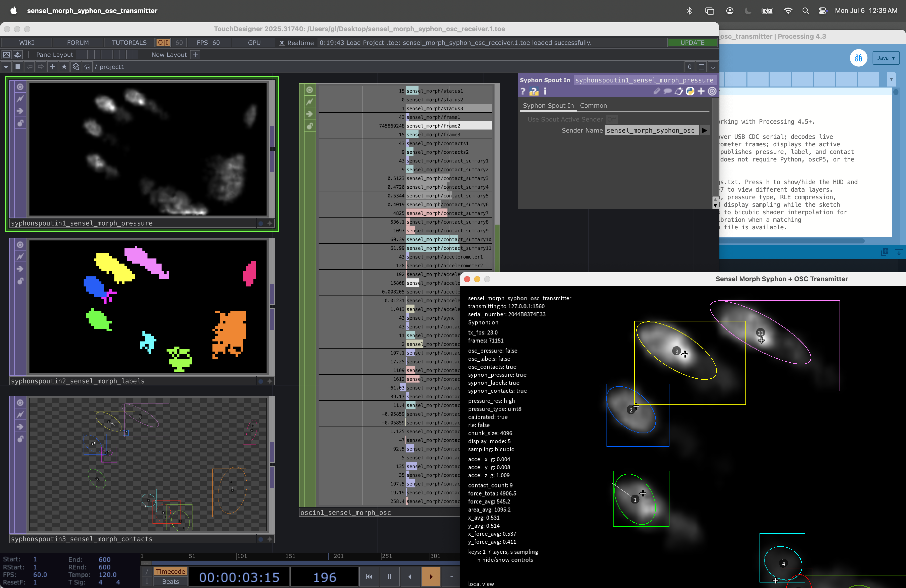The image size is (906, 588).
Task: Click the operator info 'i' icon
Action: point(545,91)
